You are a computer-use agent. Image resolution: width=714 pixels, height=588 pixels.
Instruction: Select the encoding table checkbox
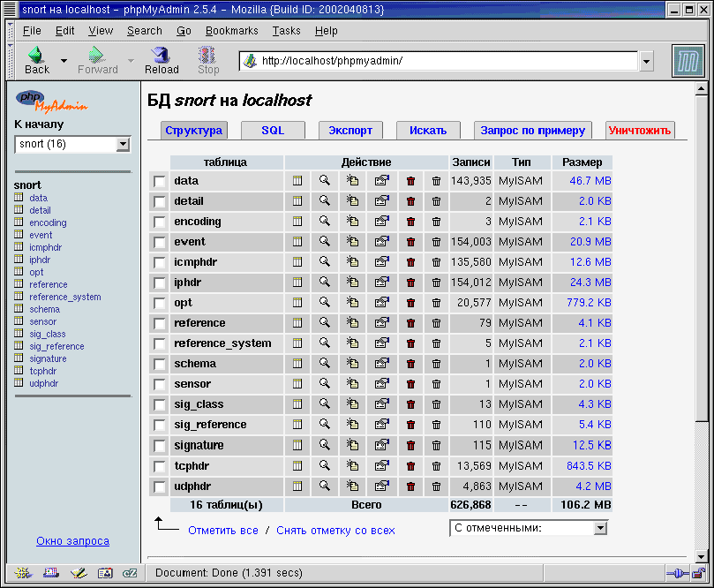coord(160,222)
